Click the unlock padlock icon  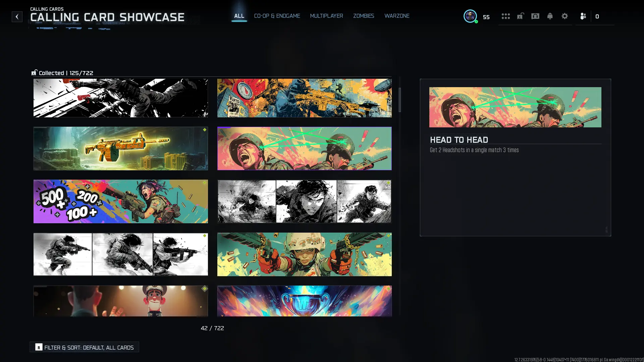[520, 16]
